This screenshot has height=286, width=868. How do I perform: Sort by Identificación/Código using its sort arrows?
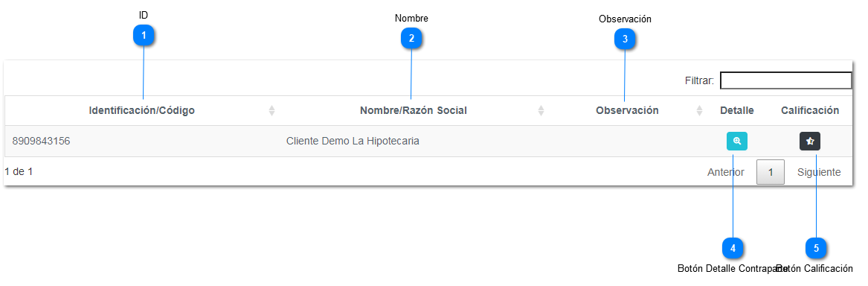click(271, 111)
